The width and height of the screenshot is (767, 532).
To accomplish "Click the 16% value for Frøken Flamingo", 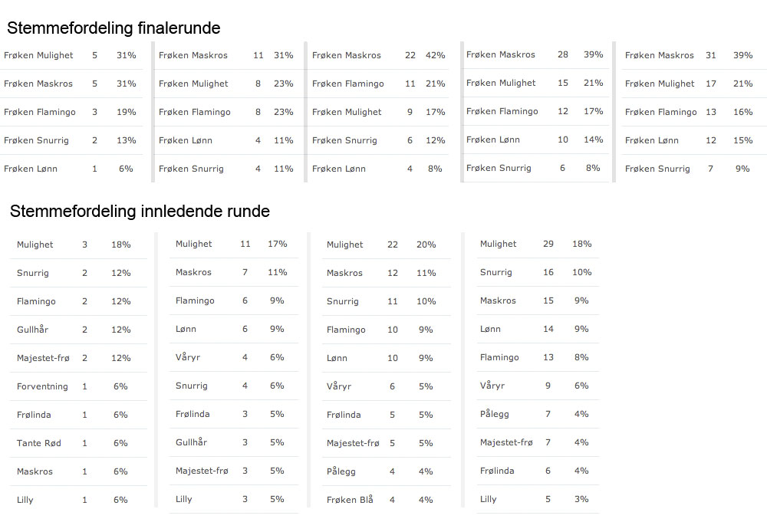I will [x=742, y=112].
